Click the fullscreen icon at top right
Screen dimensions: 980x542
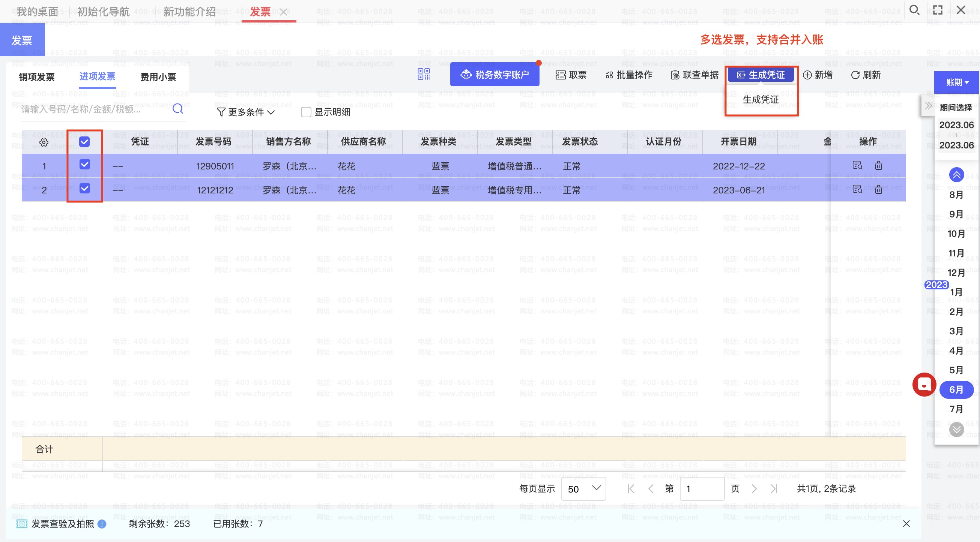click(x=938, y=10)
